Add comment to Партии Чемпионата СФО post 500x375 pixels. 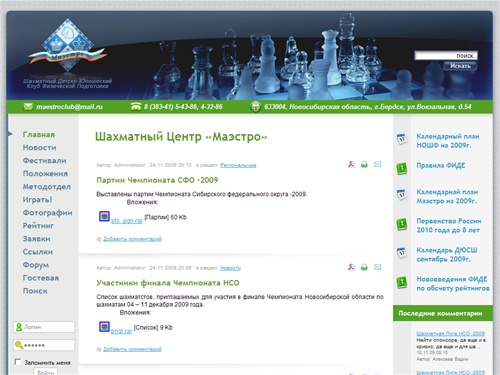pos(132,239)
